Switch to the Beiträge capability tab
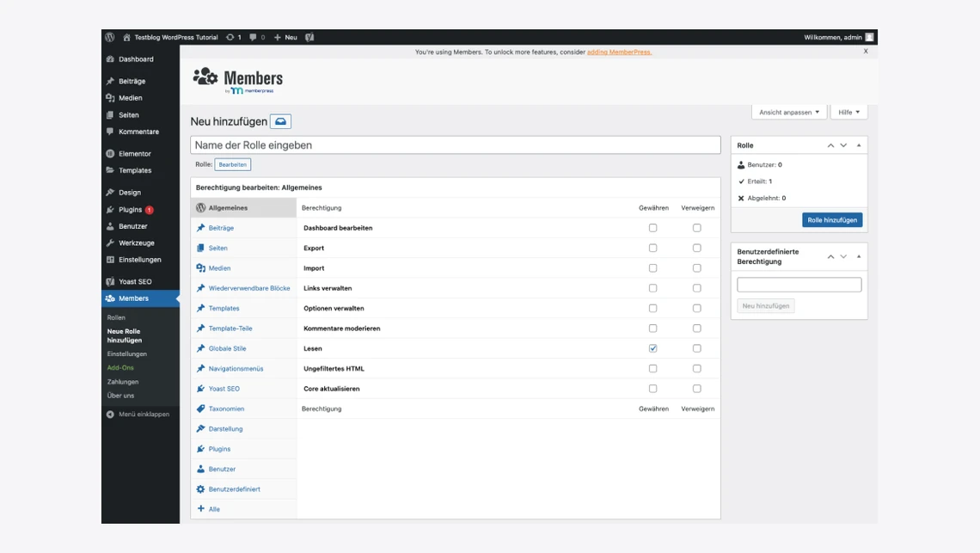Screen dimensions: 980x553 click(x=221, y=228)
